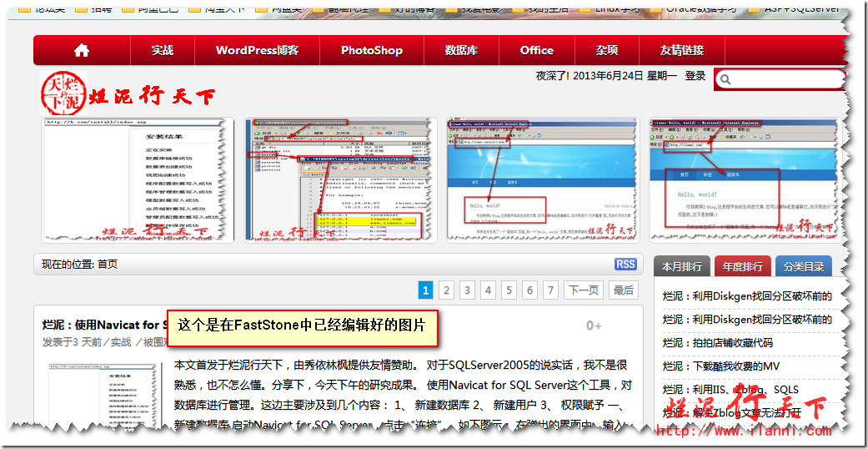Screen dimensions: 868x449
Task: Go to the Office section
Action: tap(536, 50)
